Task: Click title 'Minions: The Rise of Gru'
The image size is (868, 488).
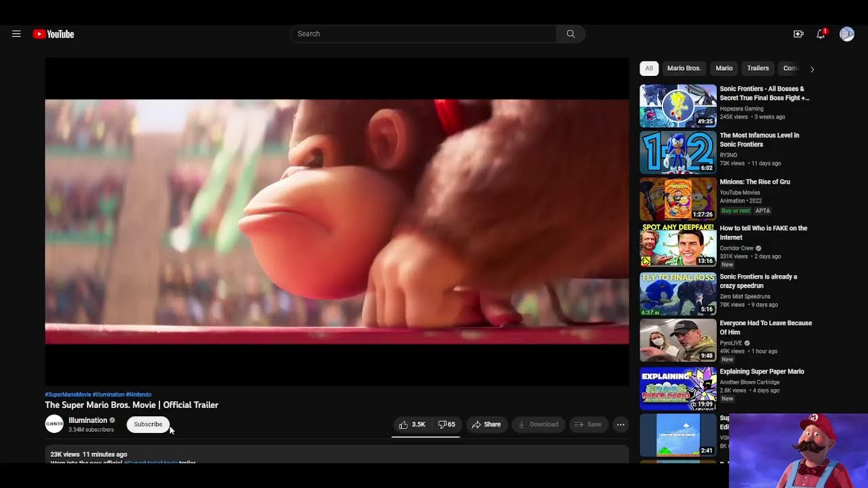Action: click(x=755, y=182)
